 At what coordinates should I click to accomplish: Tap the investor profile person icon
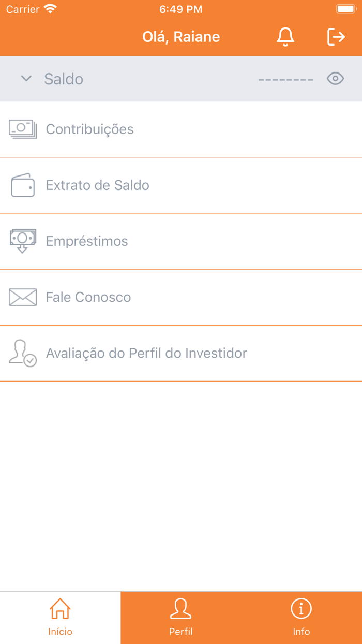(x=23, y=353)
